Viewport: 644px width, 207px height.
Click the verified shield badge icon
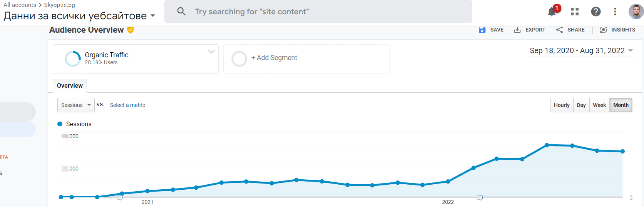(x=130, y=30)
